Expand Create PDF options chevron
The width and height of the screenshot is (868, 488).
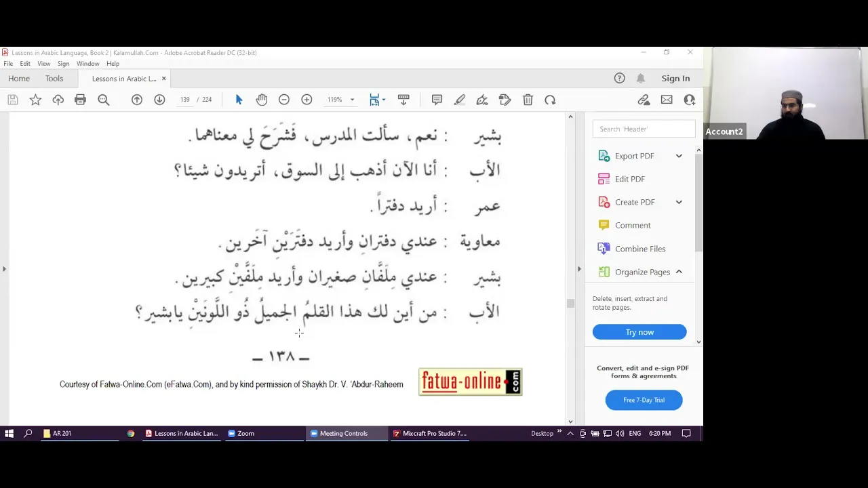tap(679, 202)
